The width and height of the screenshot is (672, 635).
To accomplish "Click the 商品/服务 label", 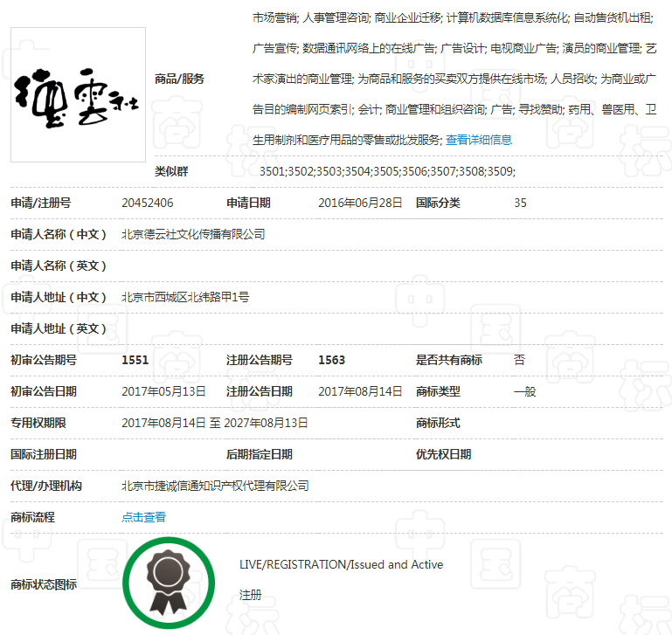I will pyautogui.click(x=179, y=79).
